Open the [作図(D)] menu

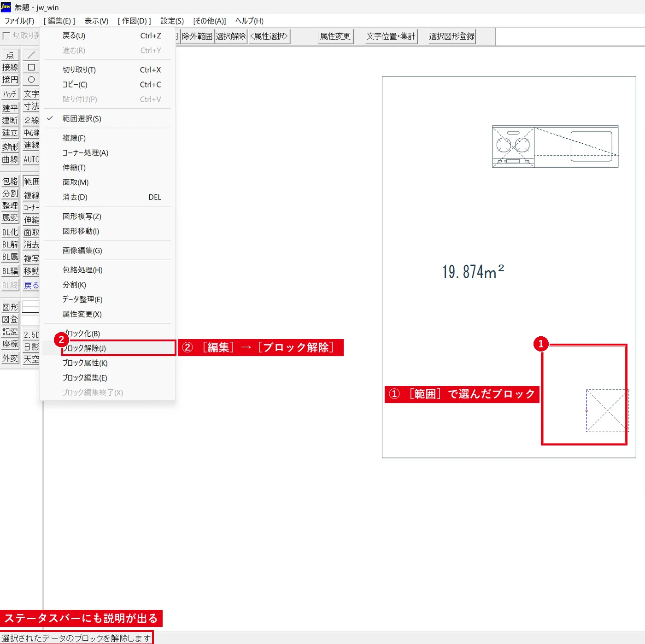point(135,21)
